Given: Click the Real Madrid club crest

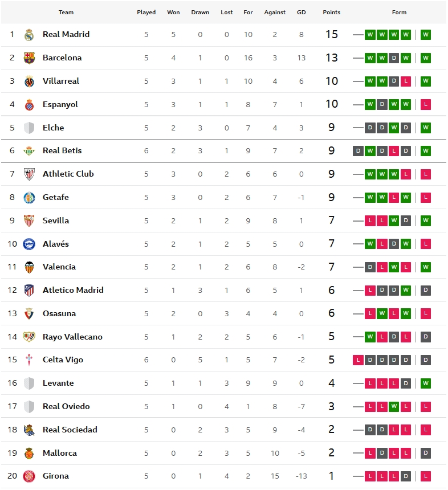Looking at the screenshot, I should tap(29, 35).
